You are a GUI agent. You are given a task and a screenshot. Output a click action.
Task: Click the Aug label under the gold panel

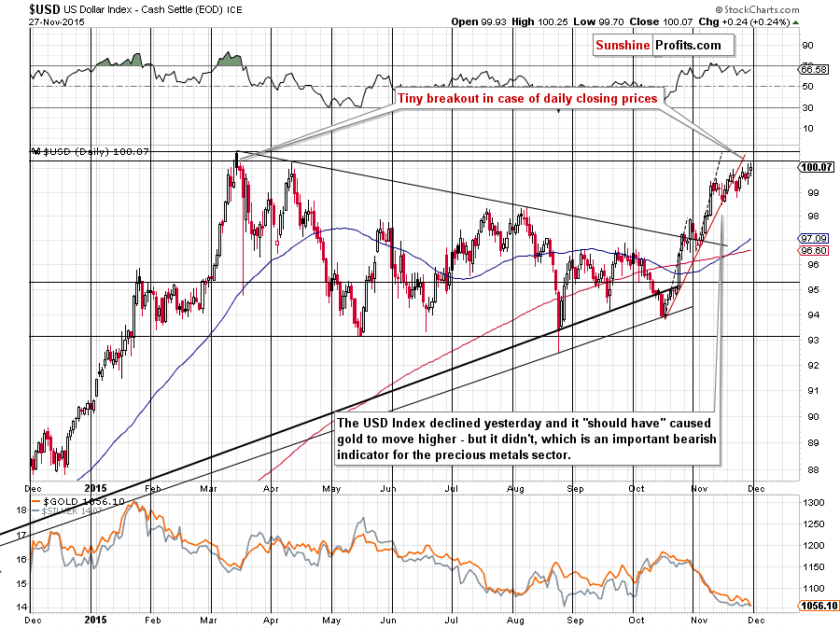click(515, 621)
